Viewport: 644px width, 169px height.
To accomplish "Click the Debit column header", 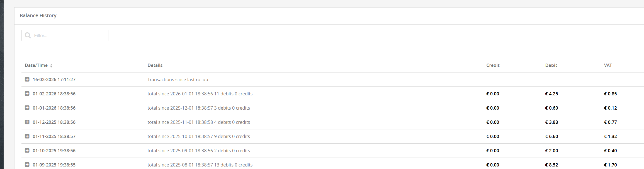I will pos(551,66).
